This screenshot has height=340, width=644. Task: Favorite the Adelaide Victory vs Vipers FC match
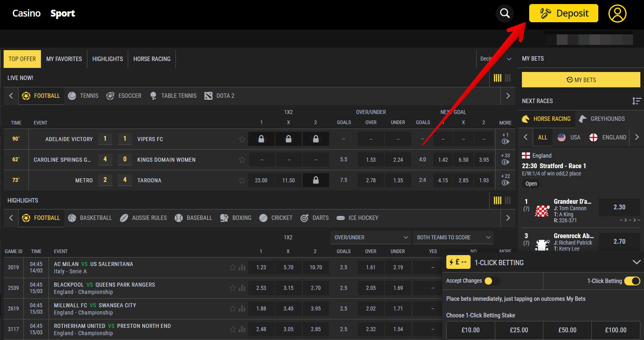click(x=242, y=139)
